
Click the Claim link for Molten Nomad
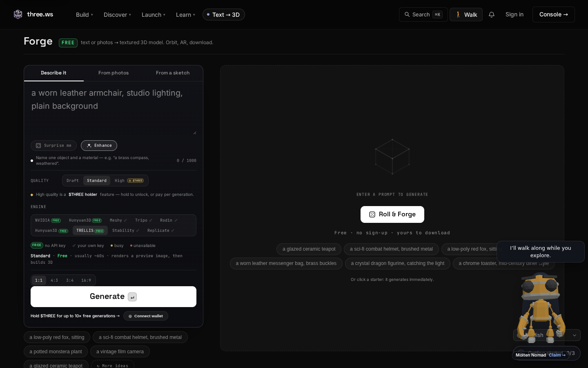557,355
